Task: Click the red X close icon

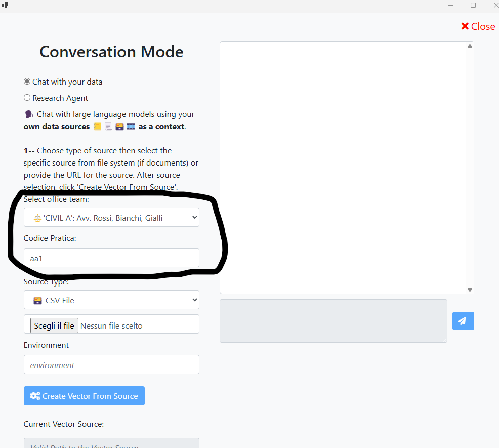Action: coord(465,26)
